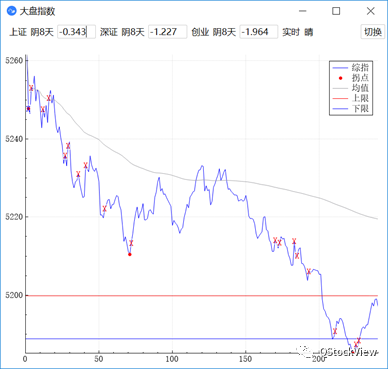Click the 上证 阴8天 label

point(31,32)
